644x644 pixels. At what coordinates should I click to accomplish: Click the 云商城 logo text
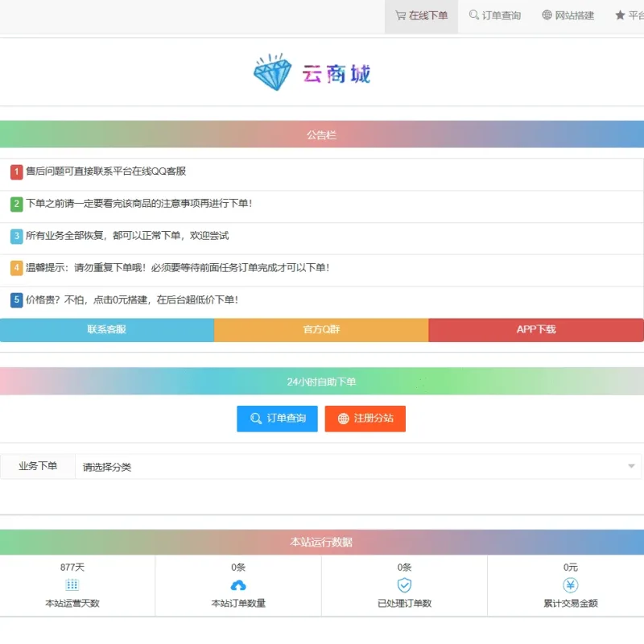[x=336, y=74]
